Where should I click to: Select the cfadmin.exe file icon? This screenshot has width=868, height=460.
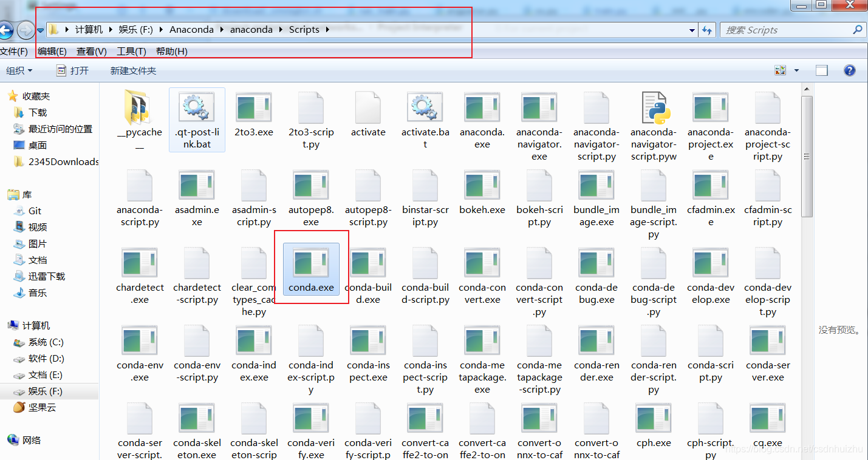tap(711, 186)
